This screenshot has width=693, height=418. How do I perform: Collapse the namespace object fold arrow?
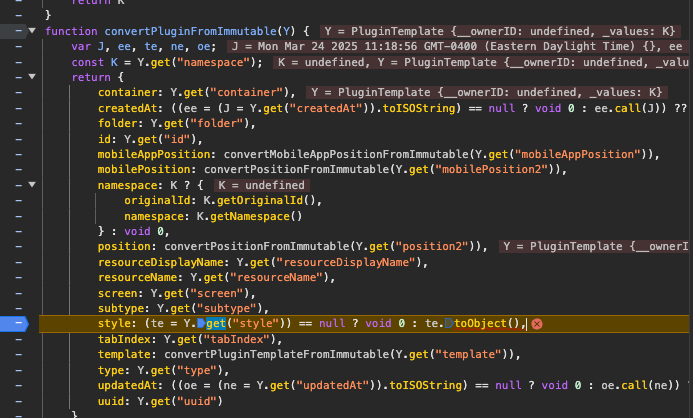(x=32, y=184)
